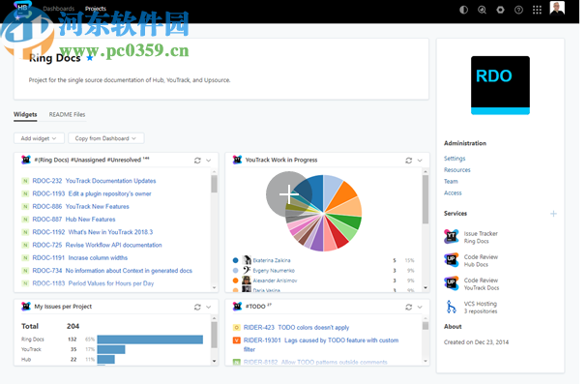The height and width of the screenshot is (384, 588).
Task: Refresh the My Issues per Project widget
Action: [x=197, y=308]
